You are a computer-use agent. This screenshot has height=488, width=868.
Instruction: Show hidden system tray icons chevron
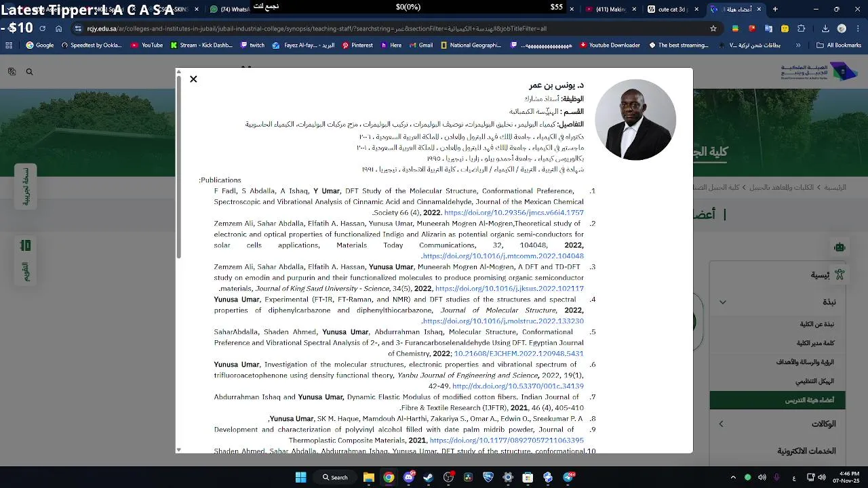coord(733,477)
